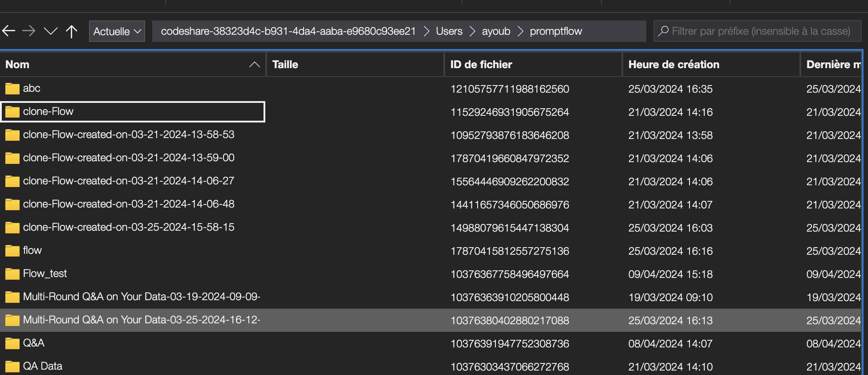Select clone-Flow-created-on-03-21-2024-13-59-00 name
The width and height of the screenshot is (868, 375).
(x=129, y=158)
